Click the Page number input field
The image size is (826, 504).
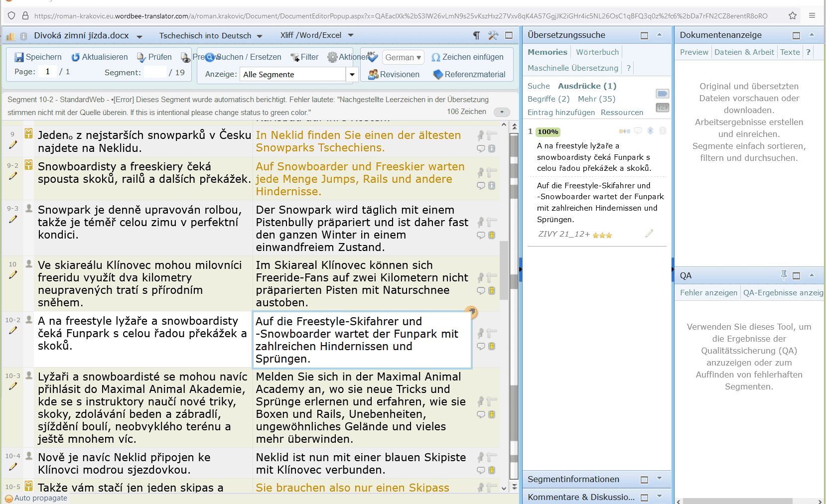pyautogui.click(x=48, y=72)
